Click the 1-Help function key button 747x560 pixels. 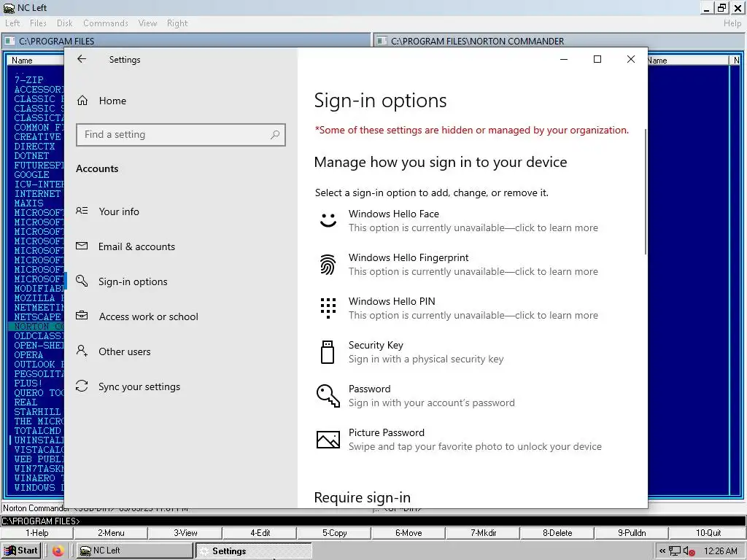click(x=37, y=533)
